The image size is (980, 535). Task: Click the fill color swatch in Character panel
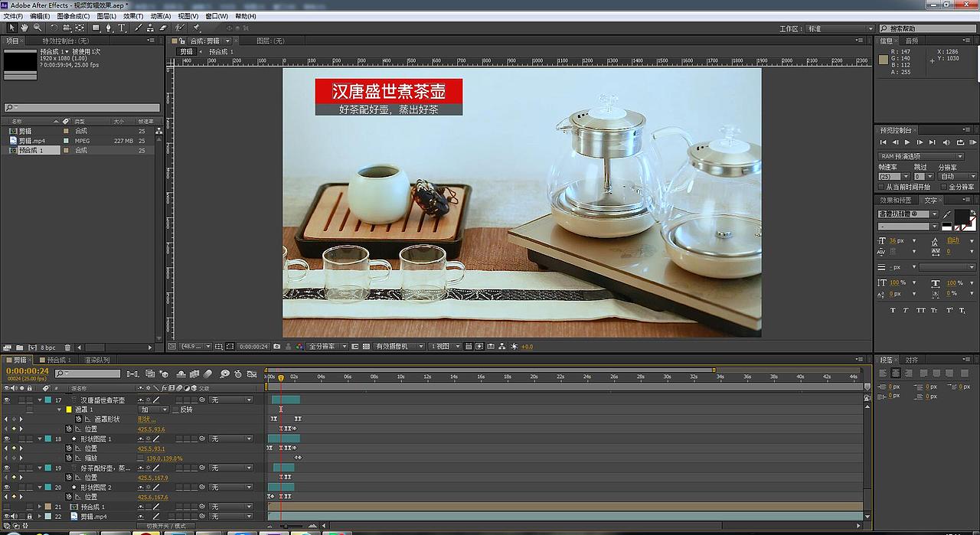(962, 217)
